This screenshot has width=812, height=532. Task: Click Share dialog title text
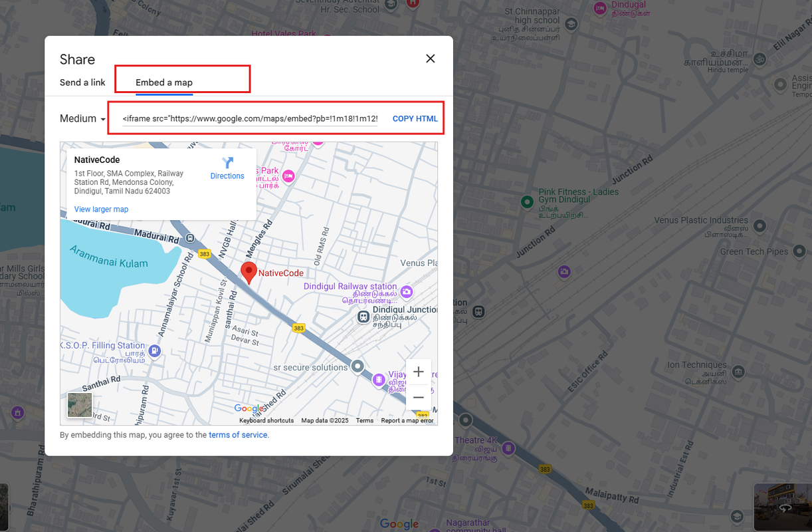click(77, 59)
